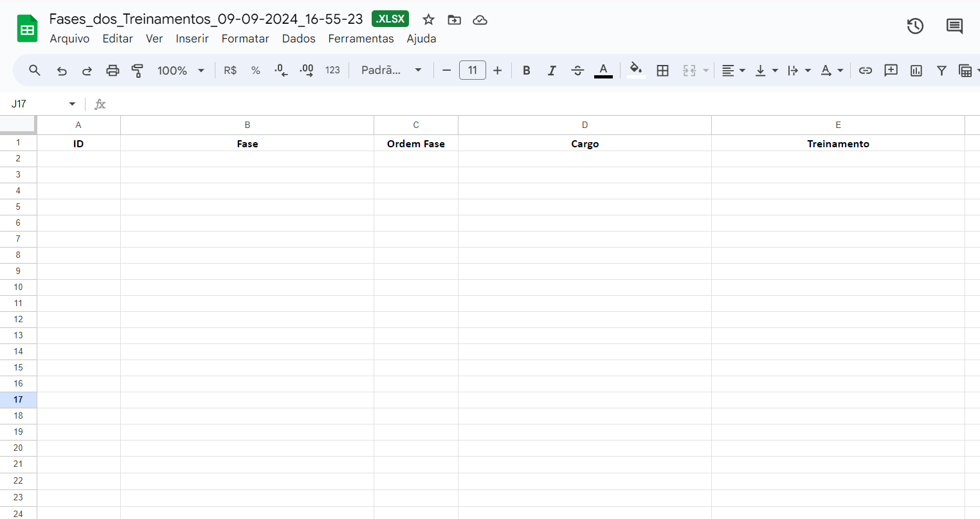Open the Ajuda menu
980x519 pixels.
[x=421, y=39]
